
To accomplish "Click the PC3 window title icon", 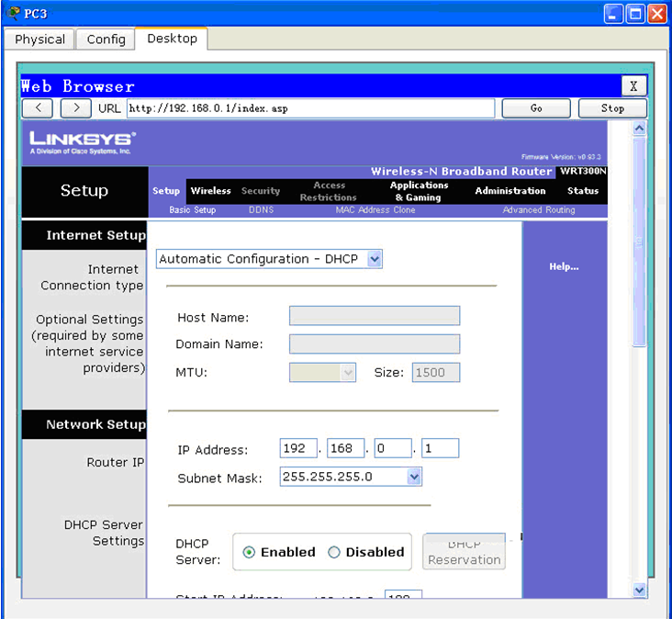I will point(13,13).
